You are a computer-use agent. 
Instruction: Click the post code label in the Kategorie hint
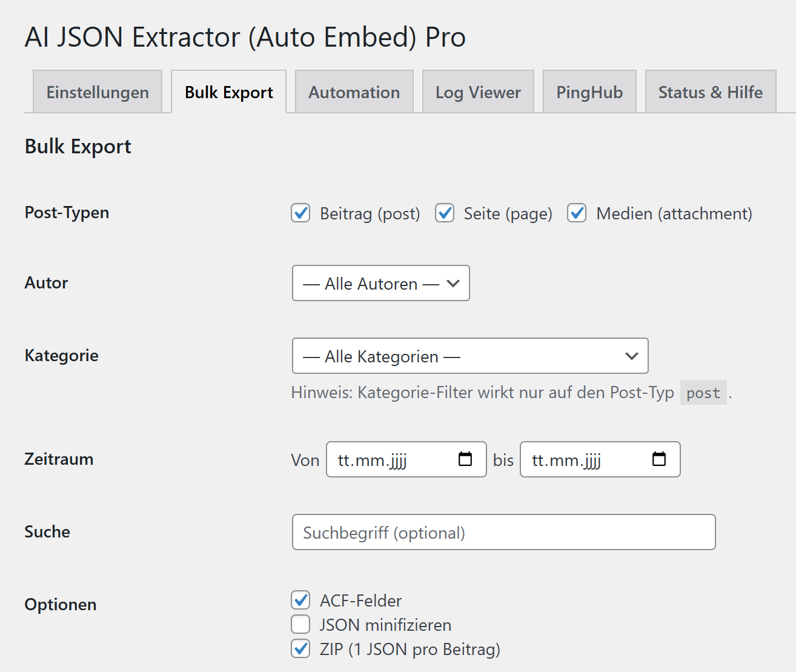pyautogui.click(x=703, y=393)
